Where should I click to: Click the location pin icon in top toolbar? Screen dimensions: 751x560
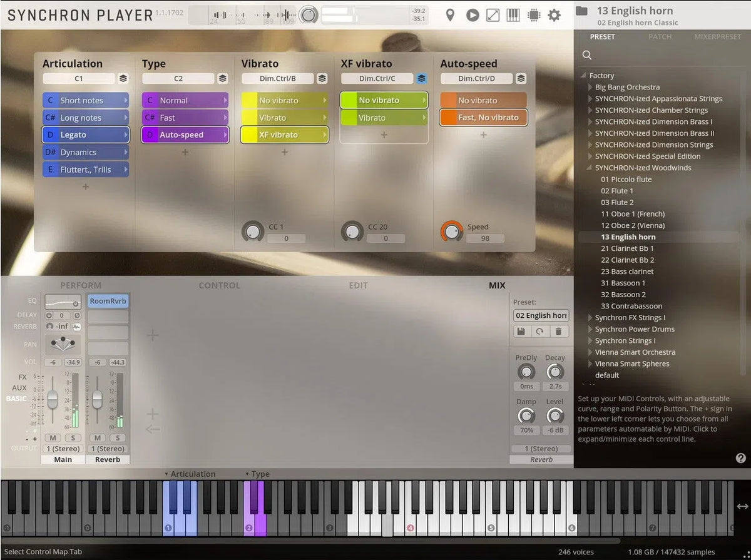(x=450, y=15)
